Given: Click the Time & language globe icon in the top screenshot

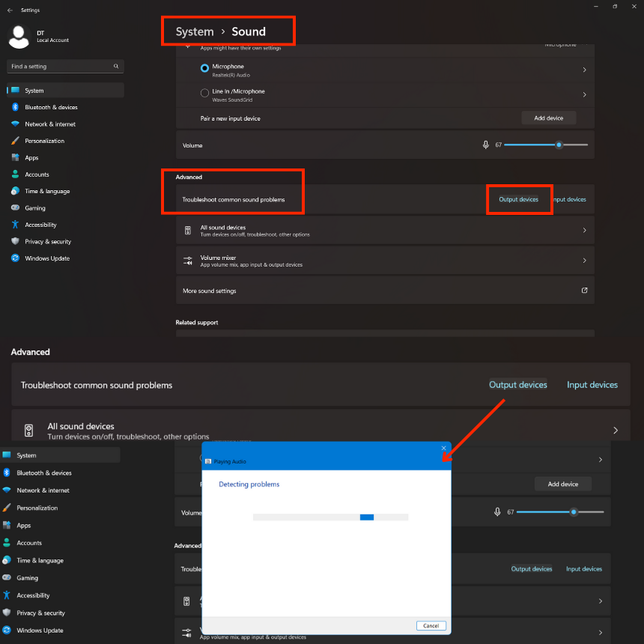Looking at the screenshot, I should [15, 191].
